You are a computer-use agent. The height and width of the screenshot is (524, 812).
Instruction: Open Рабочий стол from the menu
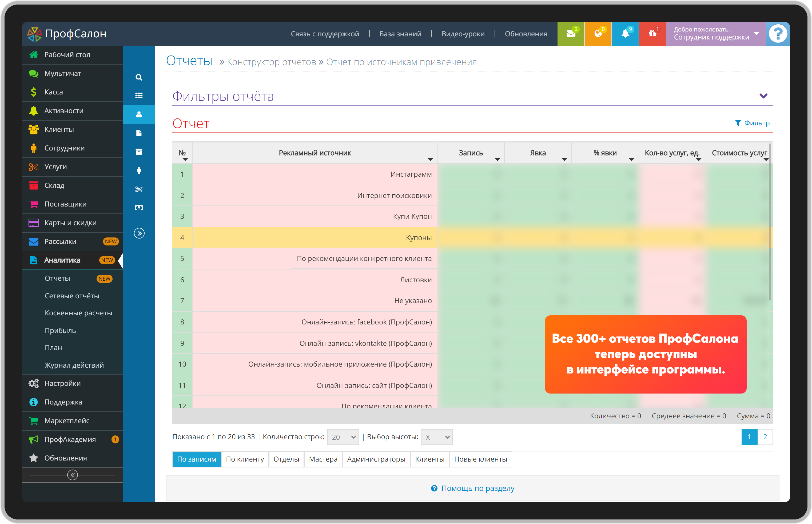73,55
